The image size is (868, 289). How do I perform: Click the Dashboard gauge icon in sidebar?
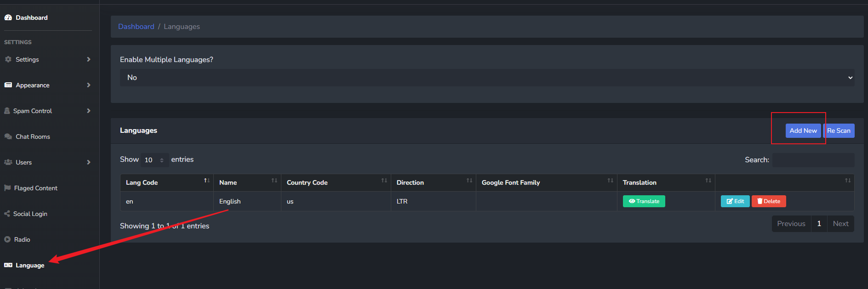(8, 17)
